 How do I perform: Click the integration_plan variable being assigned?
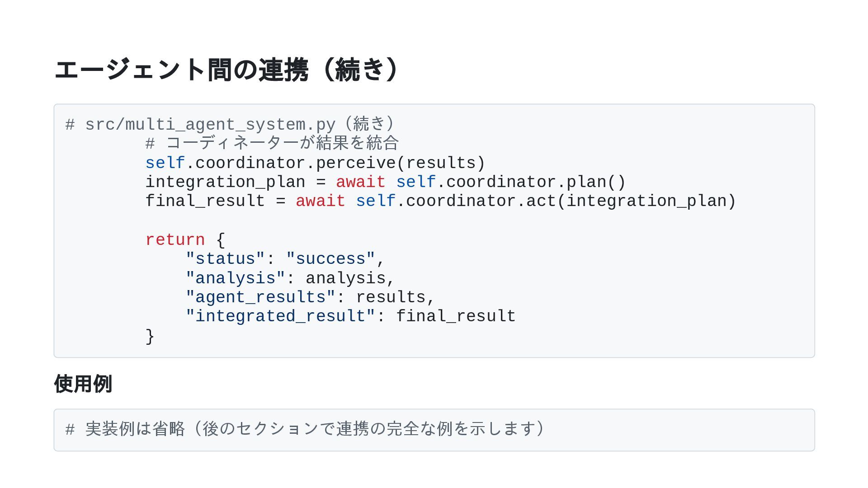pyautogui.click(x=225, y=182)
